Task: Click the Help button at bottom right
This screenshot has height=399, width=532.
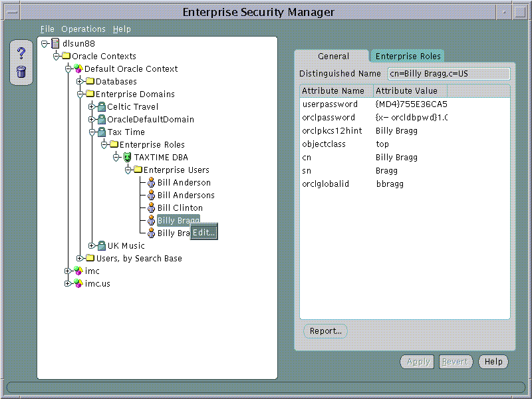Action: pyautogui.click(x=493, y=362)
